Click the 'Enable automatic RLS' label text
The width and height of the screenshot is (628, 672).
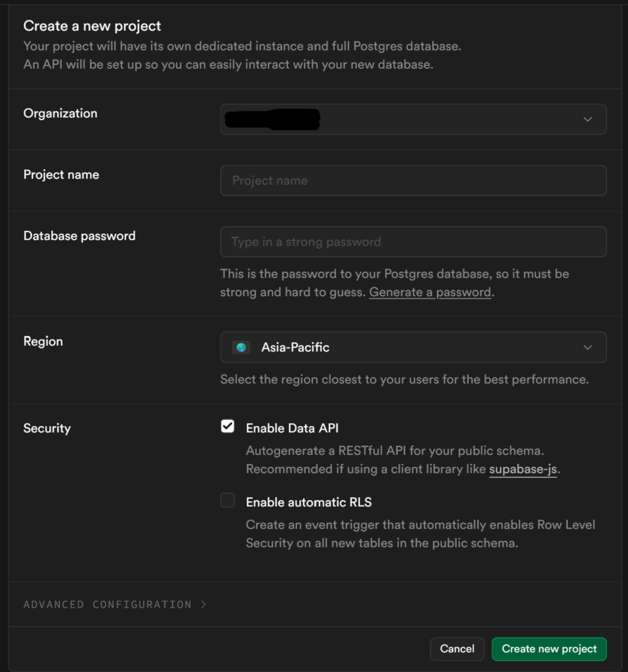click(308, 502)
